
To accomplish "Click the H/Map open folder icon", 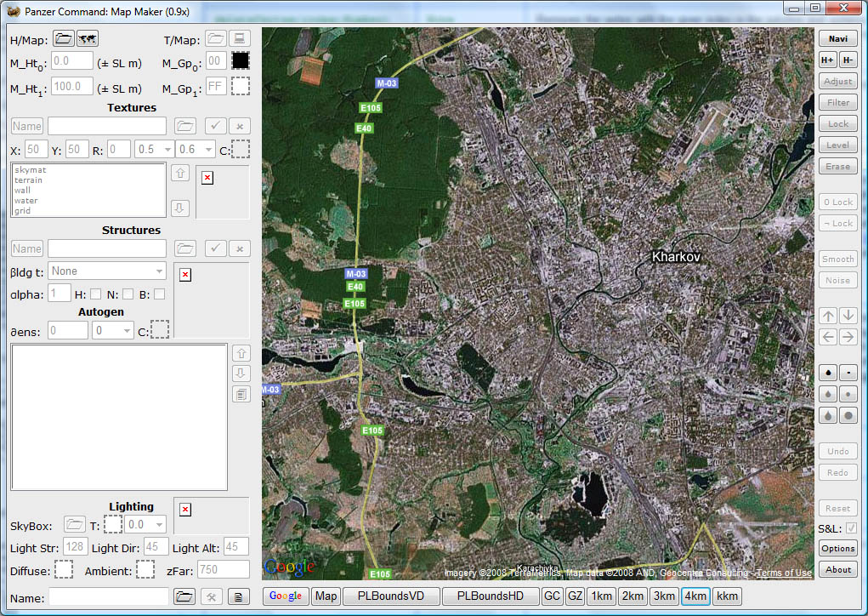I will [64, 38].
